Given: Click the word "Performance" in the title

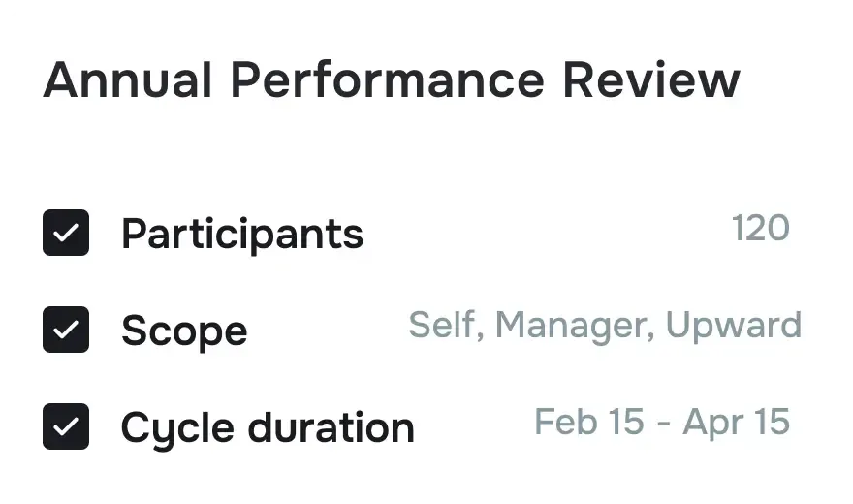Looking at the screenshot, I should [x=388, y=79].
